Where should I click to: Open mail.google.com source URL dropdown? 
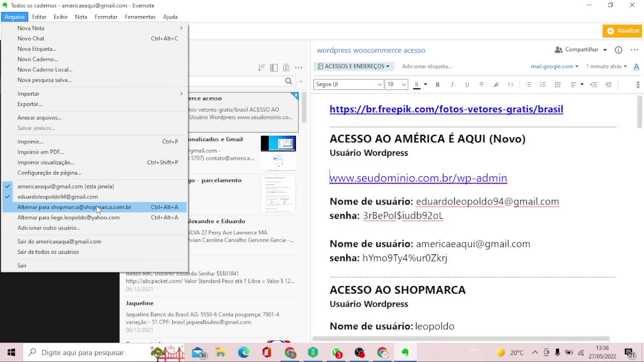554,66
